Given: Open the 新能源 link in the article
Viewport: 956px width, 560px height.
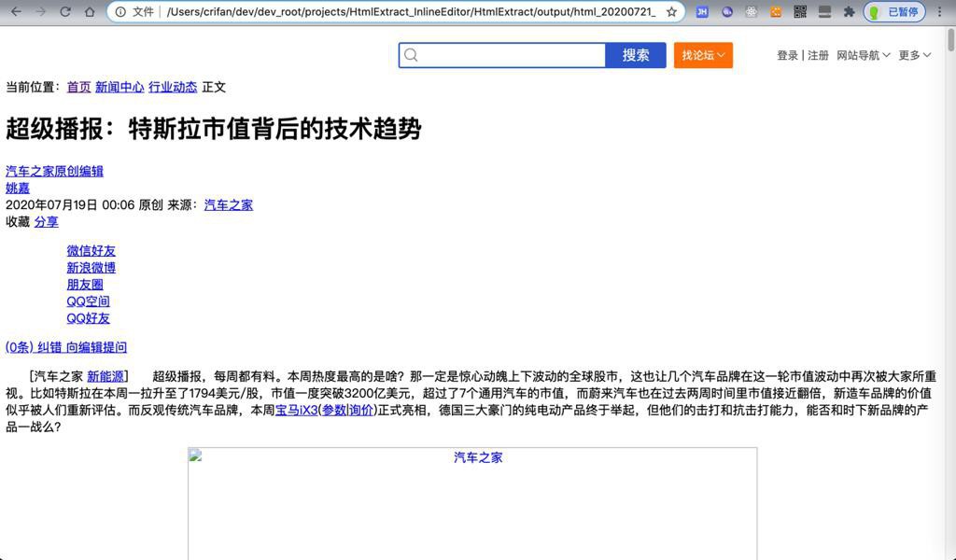Looking at the screenshot, I should pyautogui.click(x=105, y=376).
